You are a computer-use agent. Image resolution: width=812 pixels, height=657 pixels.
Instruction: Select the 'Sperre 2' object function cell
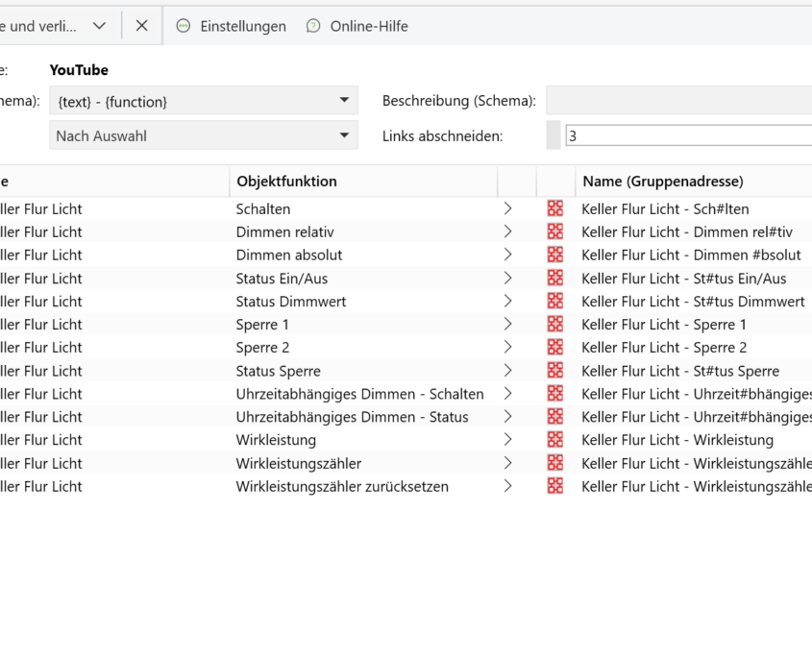[x=262, y=348]
